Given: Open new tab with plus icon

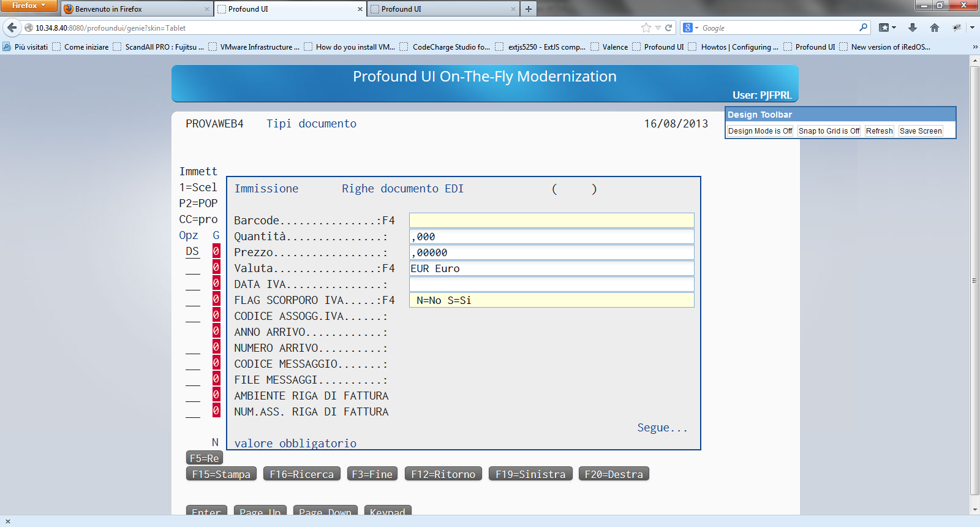Looking at the screenshot, I should click(529, 9).
